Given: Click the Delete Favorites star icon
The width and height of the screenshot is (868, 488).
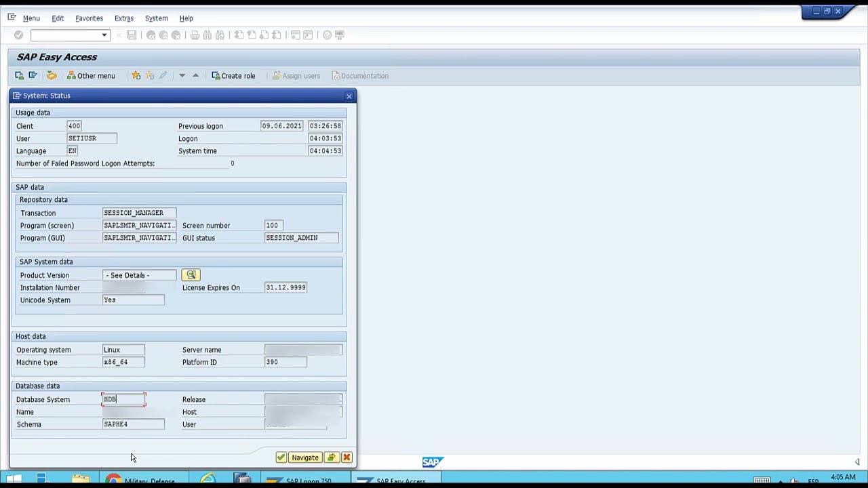Looking at the screenshot, I should tap(150, 75).
